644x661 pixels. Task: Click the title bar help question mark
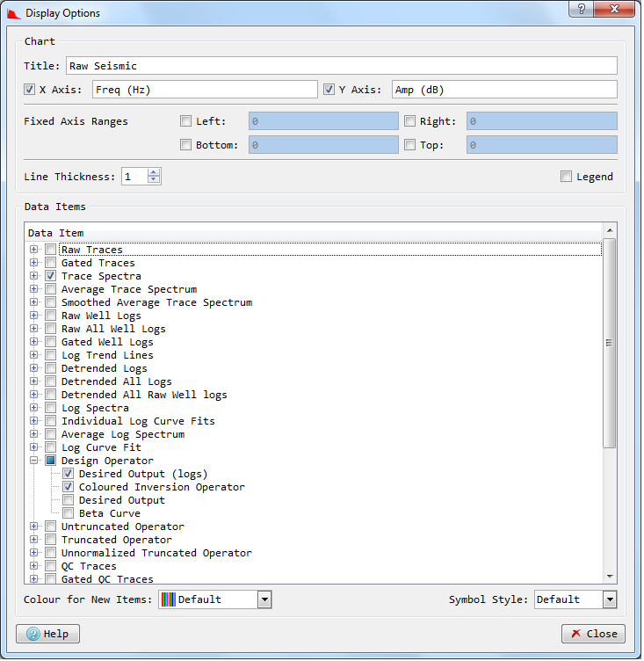pos(582,9)
